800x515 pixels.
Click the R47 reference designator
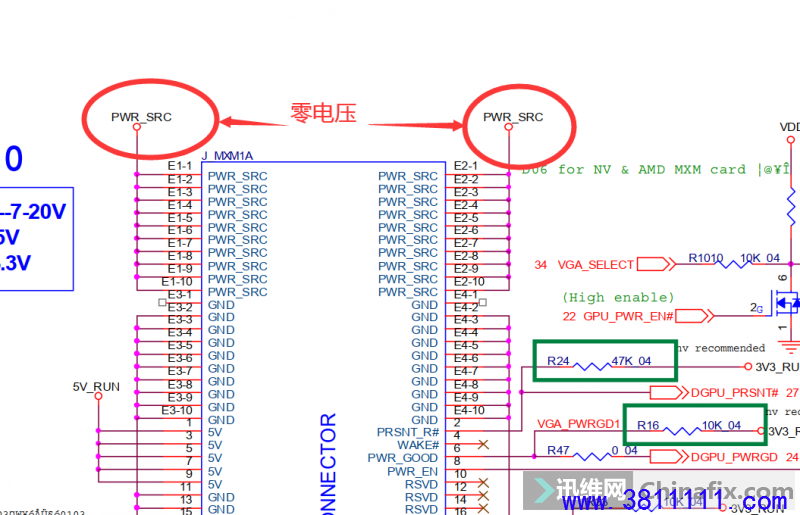[558, 450]
